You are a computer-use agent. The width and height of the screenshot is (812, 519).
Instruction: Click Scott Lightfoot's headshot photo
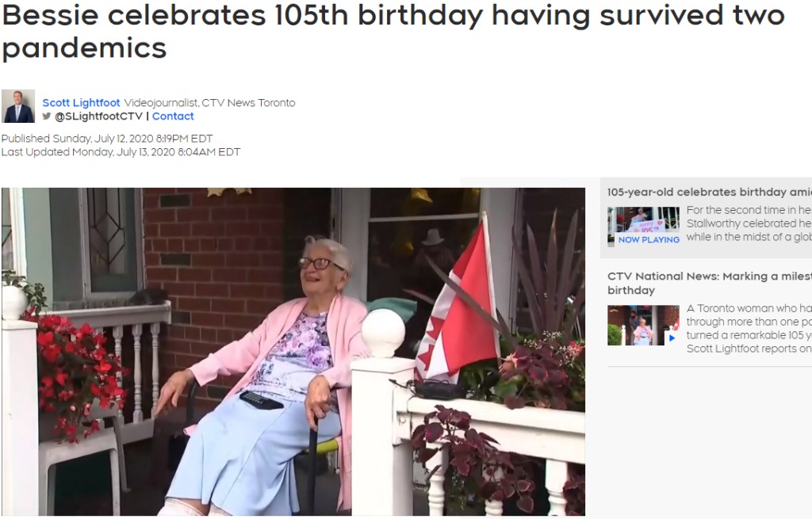click(18, 106)
